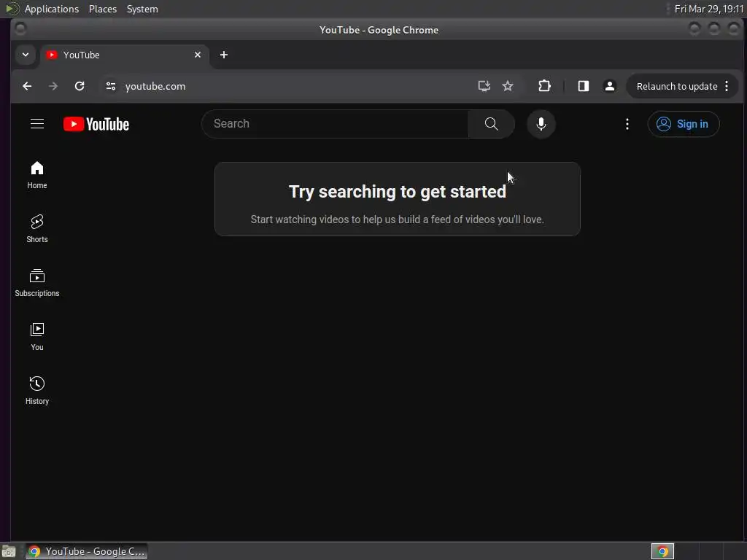Click "Try searching to get started" heading
747x560 pixels.
(x=398, y=192)
